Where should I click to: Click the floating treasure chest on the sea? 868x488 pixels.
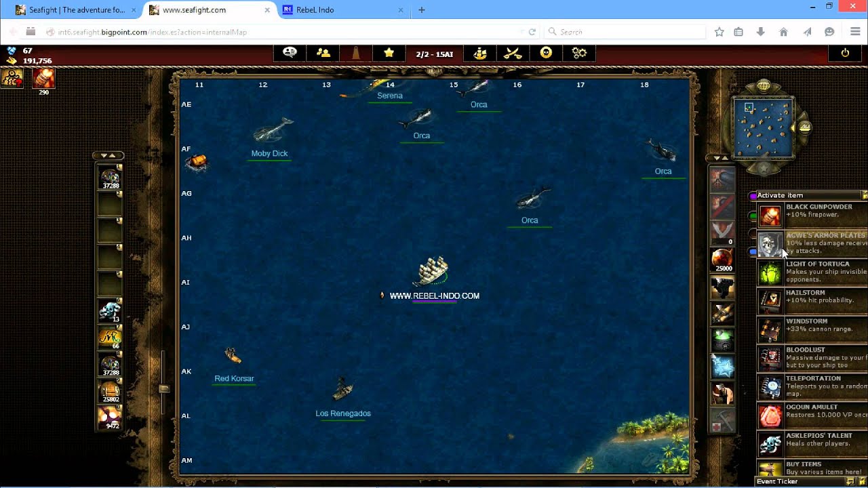click(196, 162)
